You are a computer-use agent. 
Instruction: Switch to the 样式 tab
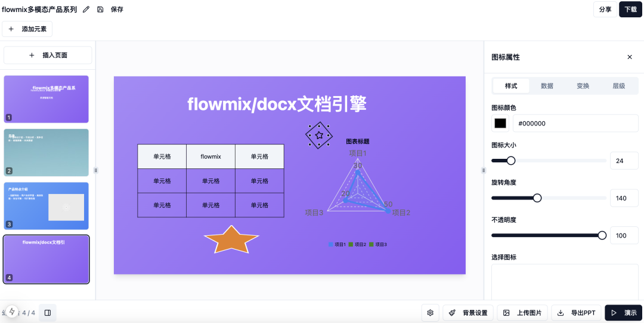[x=511, y=86]
